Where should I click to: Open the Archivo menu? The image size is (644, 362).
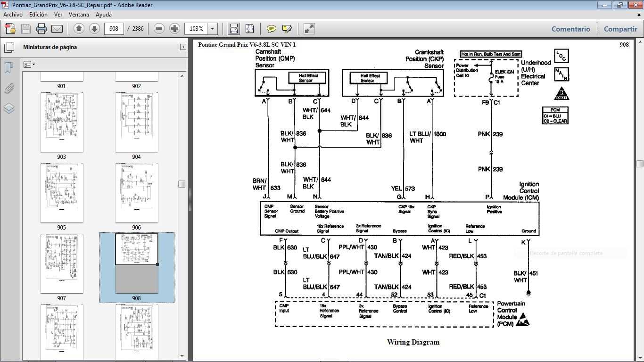[13, 15]
